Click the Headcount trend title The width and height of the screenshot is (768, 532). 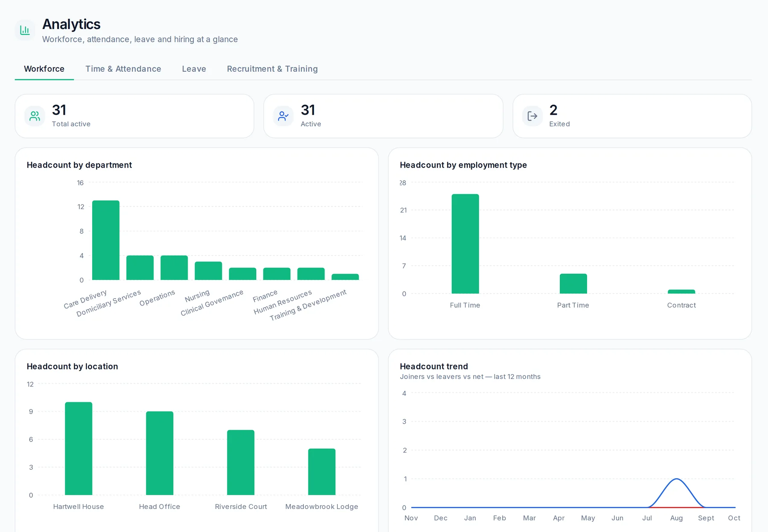tap(434, 366)
